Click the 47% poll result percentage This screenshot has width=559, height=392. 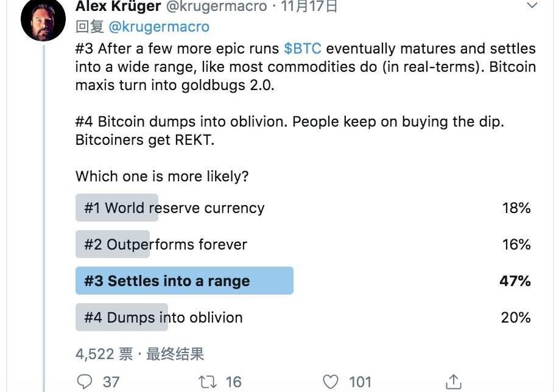pos(515,281)
